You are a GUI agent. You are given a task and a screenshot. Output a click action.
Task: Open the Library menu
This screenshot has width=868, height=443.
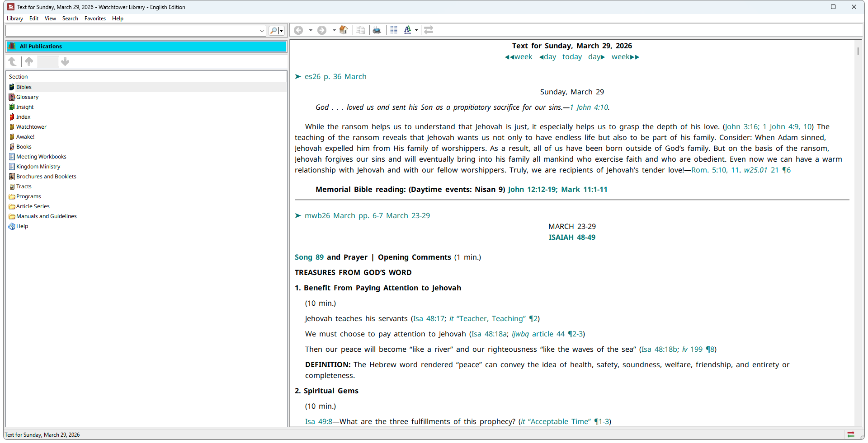click(14, 19)
